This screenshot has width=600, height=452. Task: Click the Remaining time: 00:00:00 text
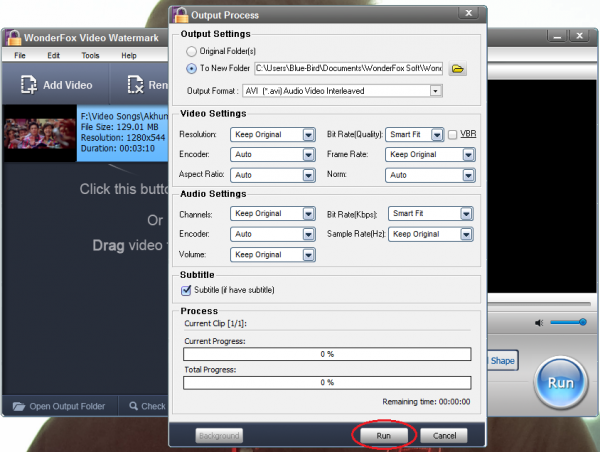click(x=426, y=401)
